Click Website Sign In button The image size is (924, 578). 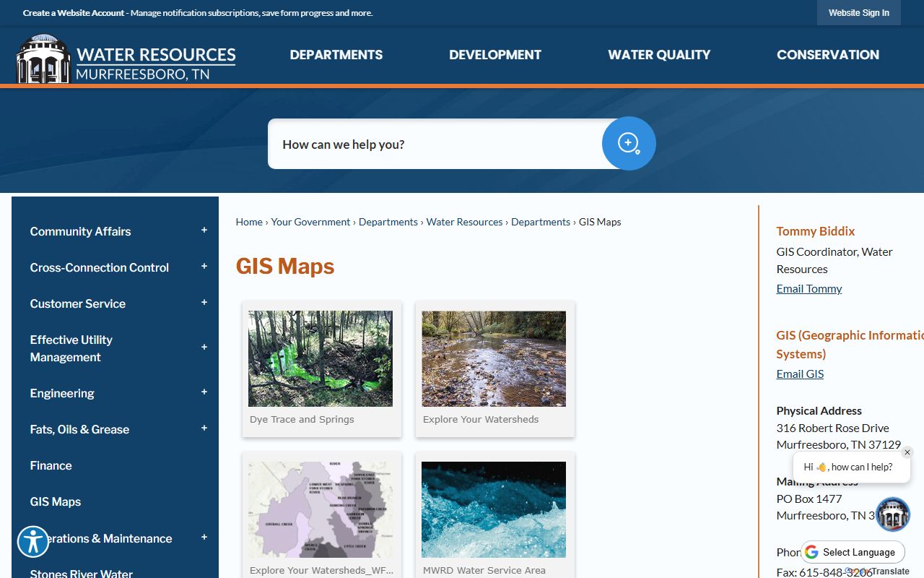tap(859, 13)
